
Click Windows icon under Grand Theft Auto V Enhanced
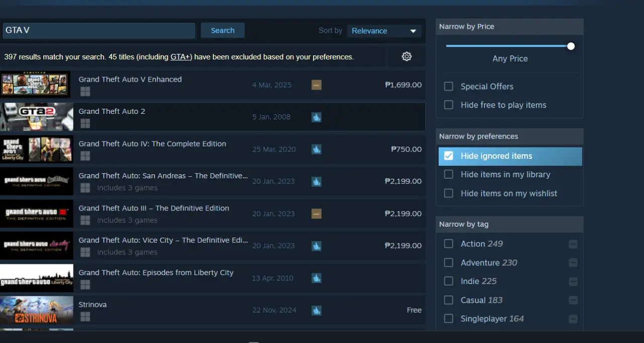click(85, 91)
